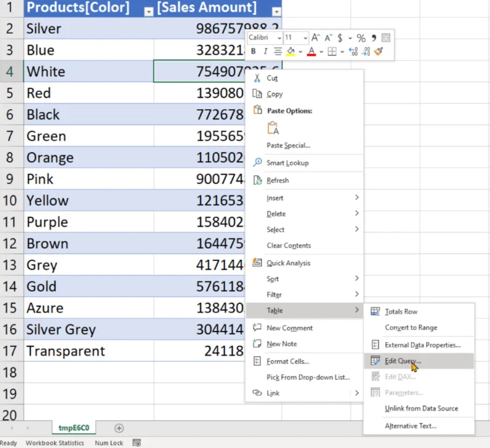Select Smart Lookup menu entry
The image size is (490, 448).
[x=304, y=163]
